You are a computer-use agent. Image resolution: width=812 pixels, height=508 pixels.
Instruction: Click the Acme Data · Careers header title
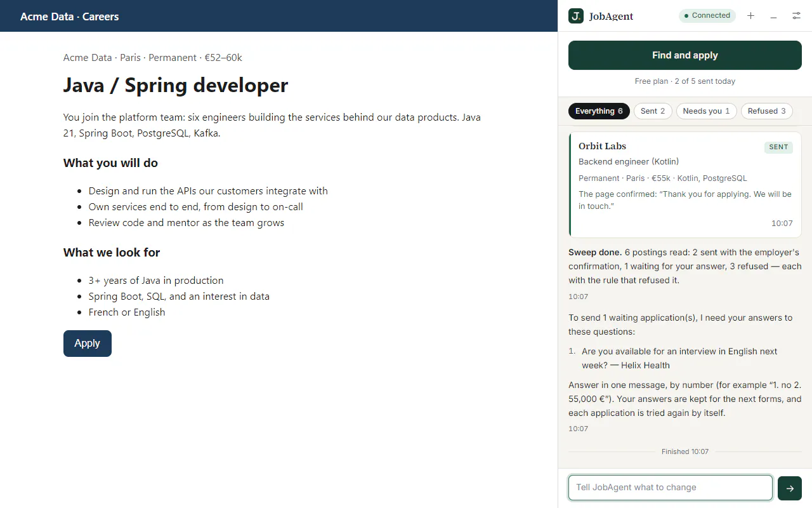tap(70, 17)
